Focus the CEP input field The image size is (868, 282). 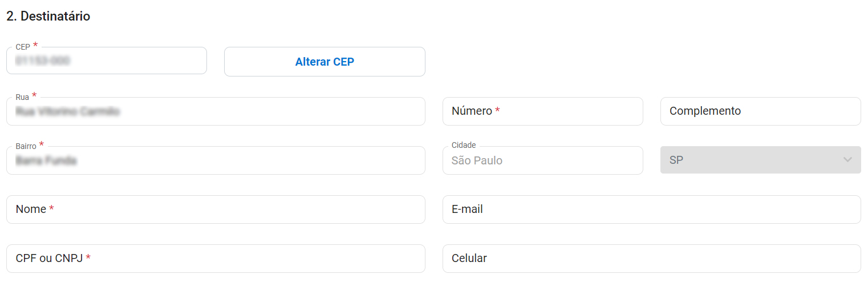[x=106, y=62]
